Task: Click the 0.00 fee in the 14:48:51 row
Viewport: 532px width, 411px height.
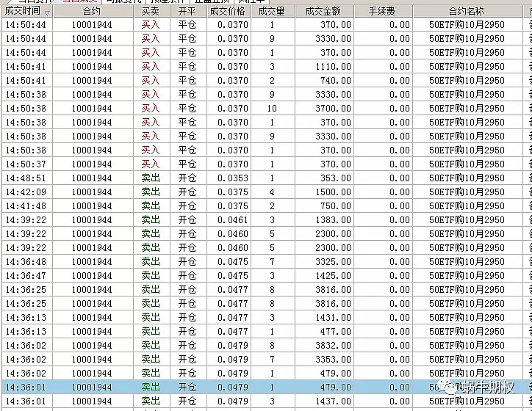Action: tap(400, 178)
